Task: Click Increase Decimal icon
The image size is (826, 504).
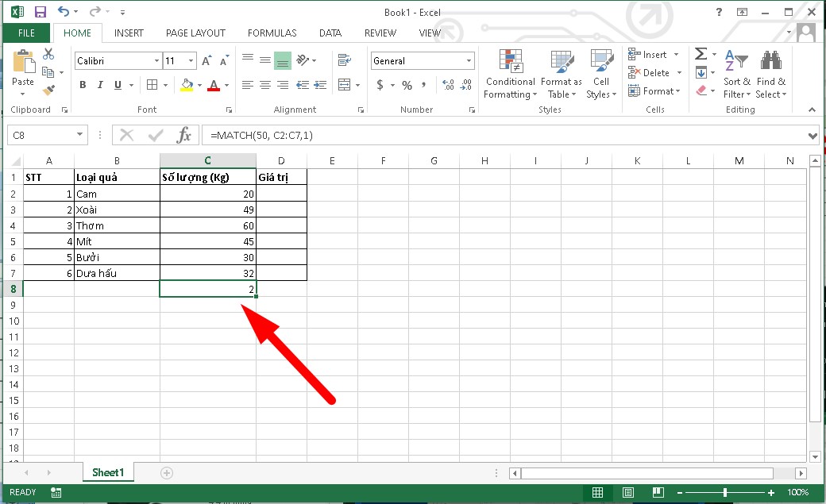Action: click(x=448, y=85)
